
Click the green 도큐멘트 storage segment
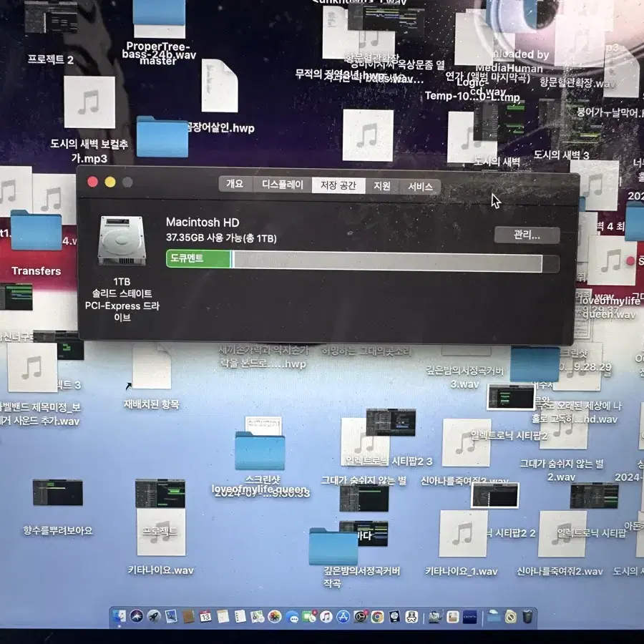click(x=198, y=259)
